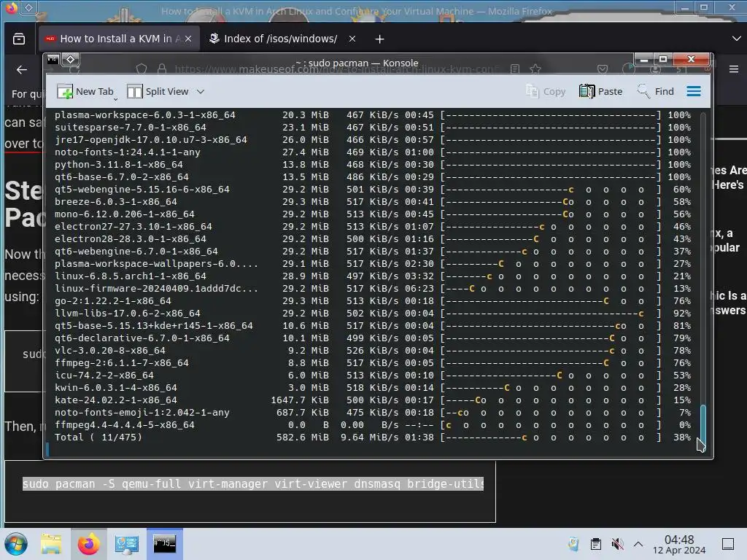The width and height of the screenshot is (747, 560).
Task: Click the tracking protection shield icon
Action: tap(142, 69)
